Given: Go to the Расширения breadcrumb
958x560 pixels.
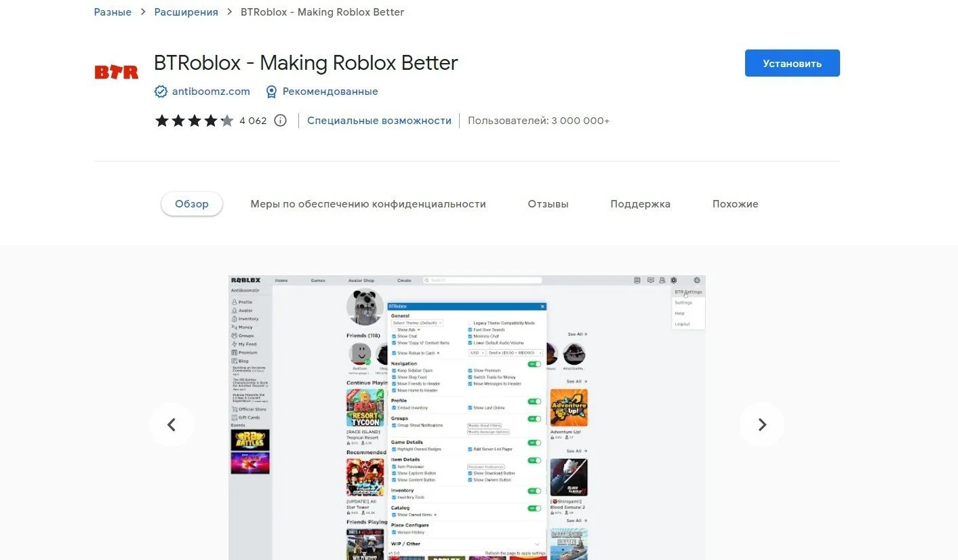Looking at the screenshot, I should click(x=186, y=12).
